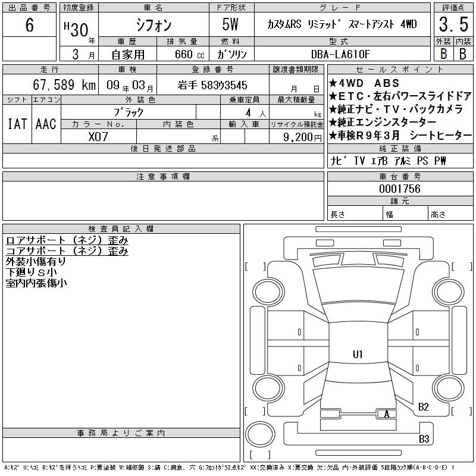Select the B2 damage marker on the diagram
The width and height of the screenshot is (476, 476).
424,407
